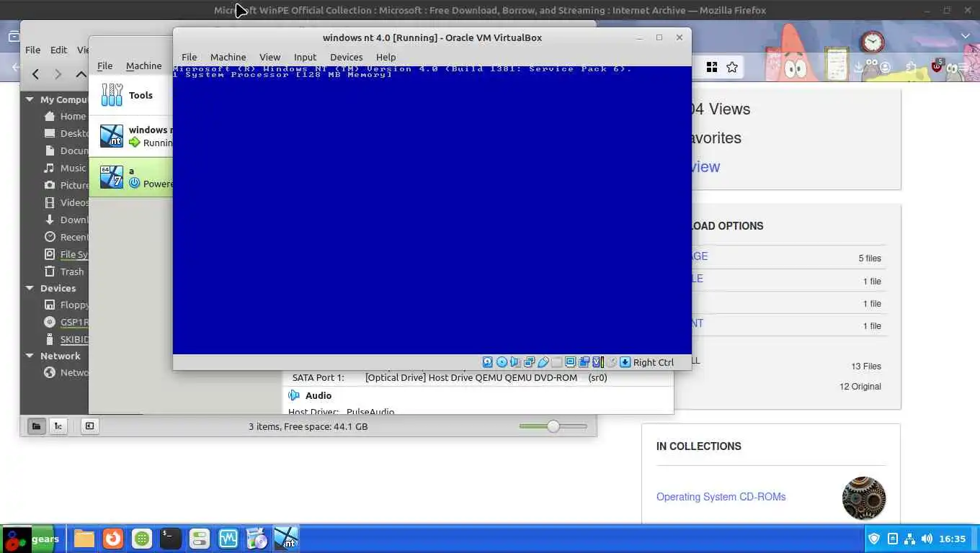Open Edit menu in file manager

coord(58,50)
